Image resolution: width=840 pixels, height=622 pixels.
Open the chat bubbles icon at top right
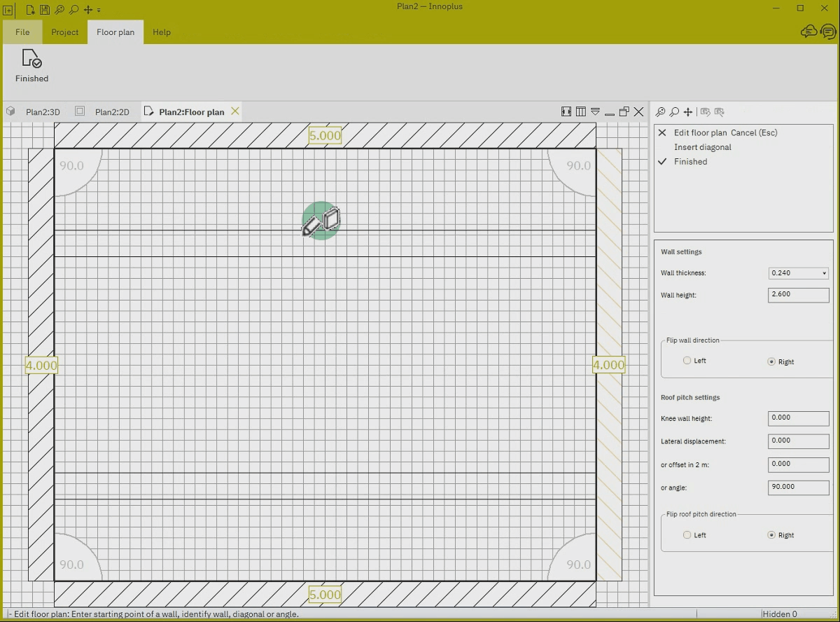808,32
